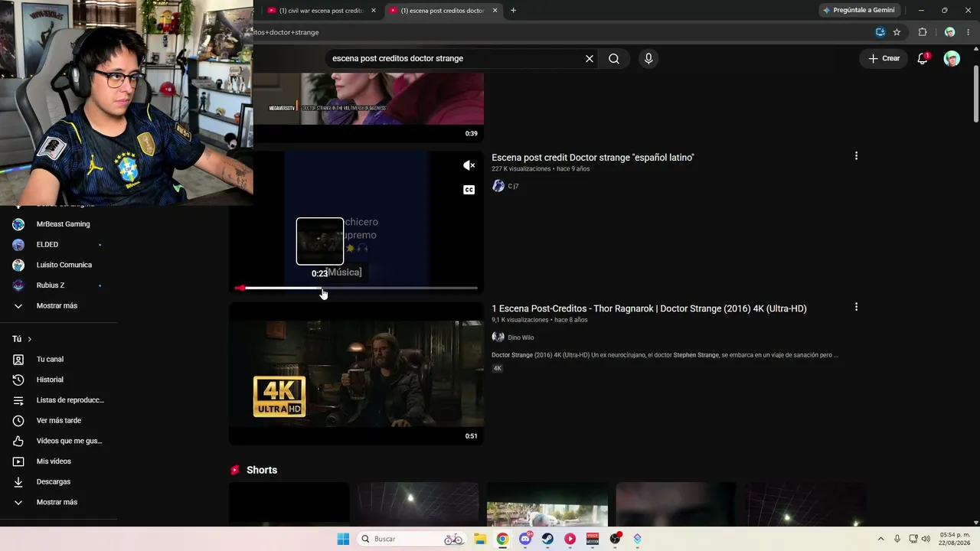Unmute the inline video preview
The height and width of the screenshot is (551, 980).
tap(469, 165)
